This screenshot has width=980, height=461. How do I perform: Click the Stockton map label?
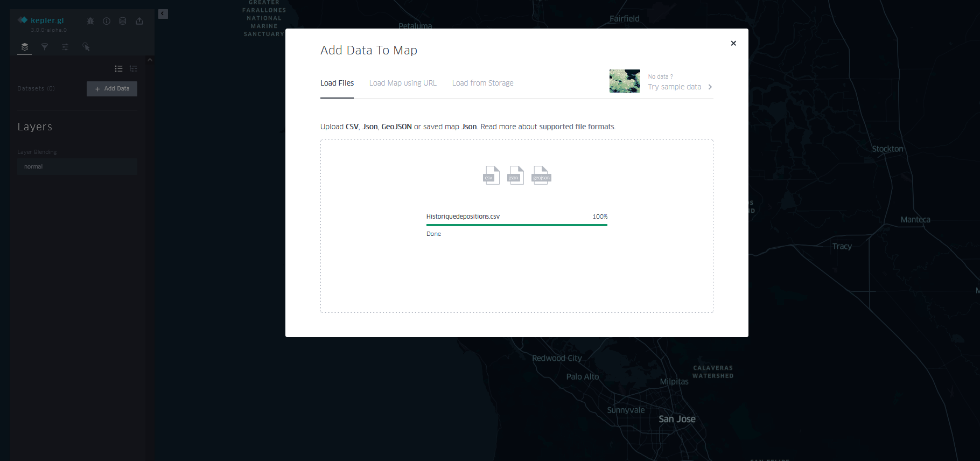coord(887,149)
